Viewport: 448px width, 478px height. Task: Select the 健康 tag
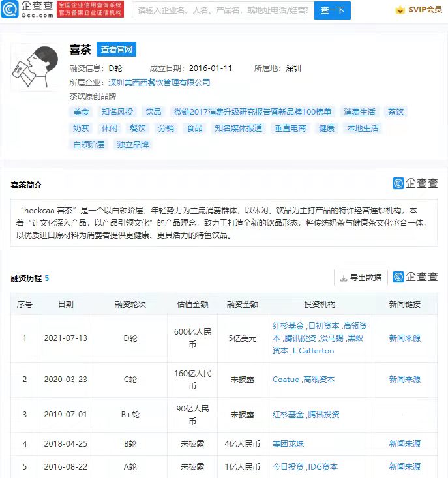(327, 128)
